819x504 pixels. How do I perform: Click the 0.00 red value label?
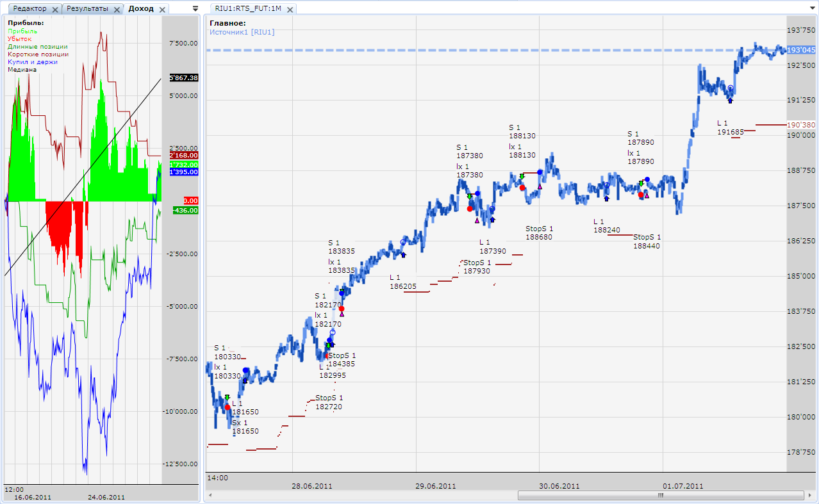[x=190, y=200]
